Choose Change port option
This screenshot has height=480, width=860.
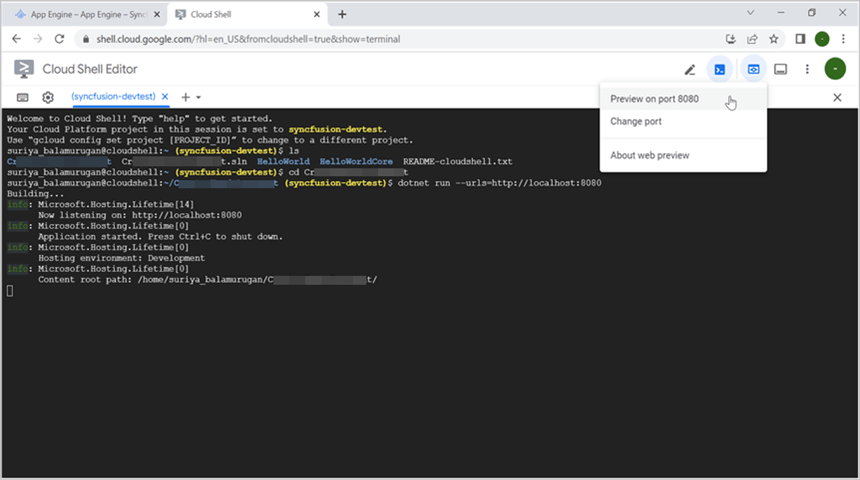pos(683,122)
